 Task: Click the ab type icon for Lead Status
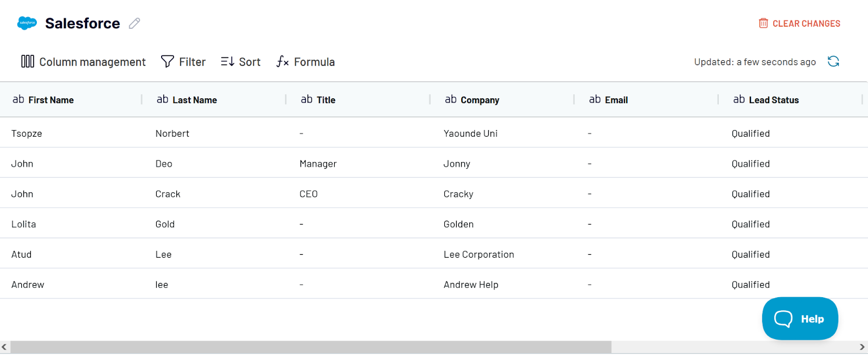click(739, 99)
